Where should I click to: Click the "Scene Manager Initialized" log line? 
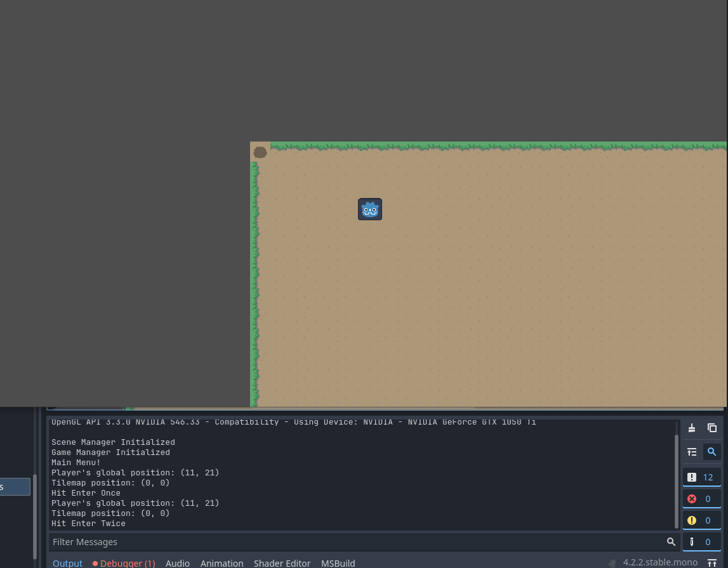click(x=113, y=442)
